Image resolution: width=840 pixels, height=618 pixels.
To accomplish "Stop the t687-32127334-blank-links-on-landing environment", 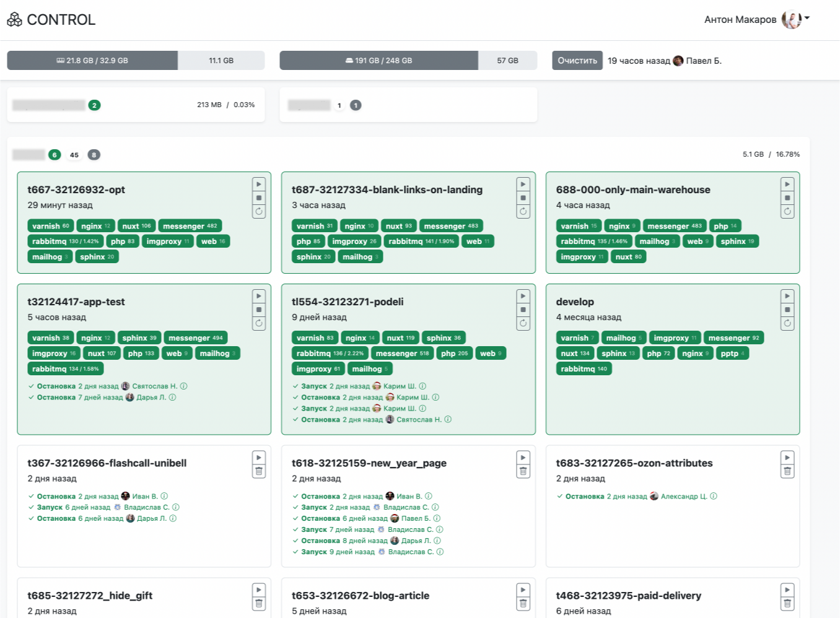I will [x=523, y=198].
